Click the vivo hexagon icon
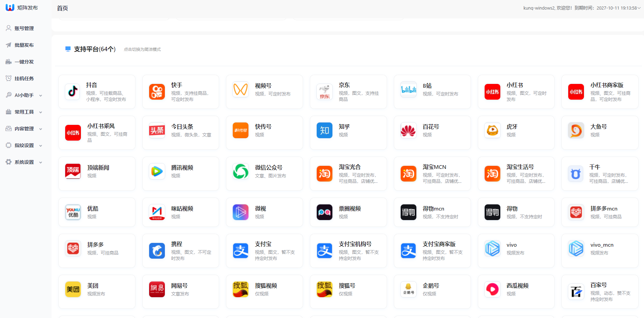Viewport: 644px width, 318px height. pos(492,248)
